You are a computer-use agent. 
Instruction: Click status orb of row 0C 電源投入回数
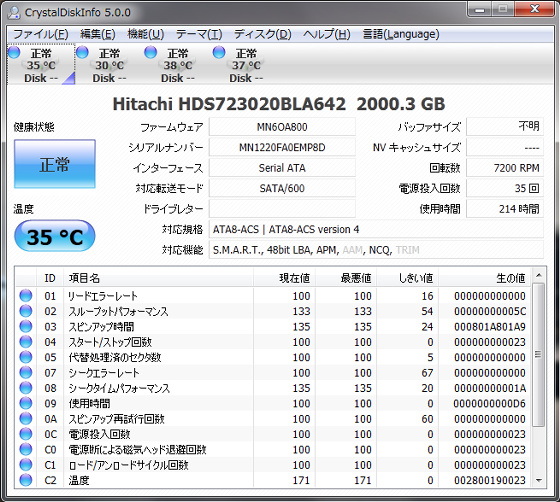pos(26,434)
